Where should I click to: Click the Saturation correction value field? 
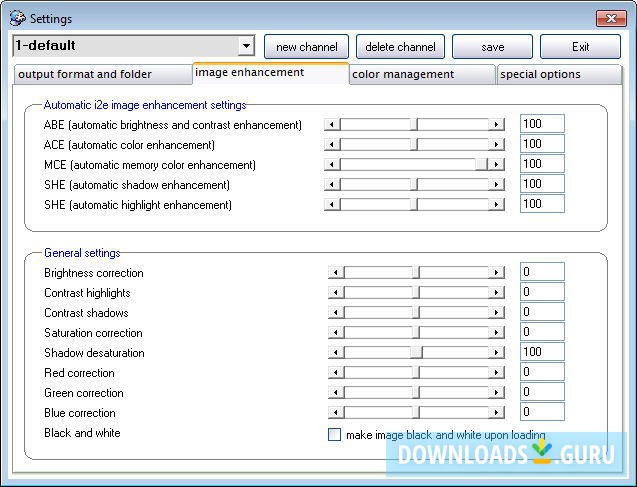pos(542,331)
